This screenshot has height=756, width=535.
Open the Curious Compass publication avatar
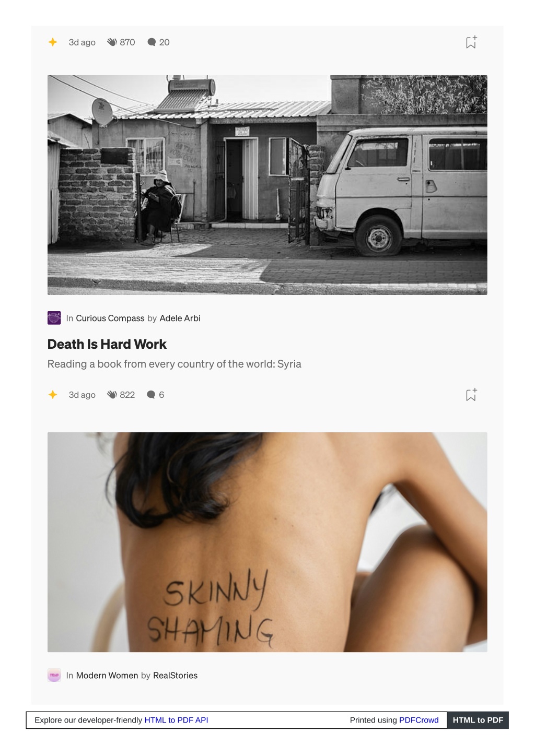54,318
